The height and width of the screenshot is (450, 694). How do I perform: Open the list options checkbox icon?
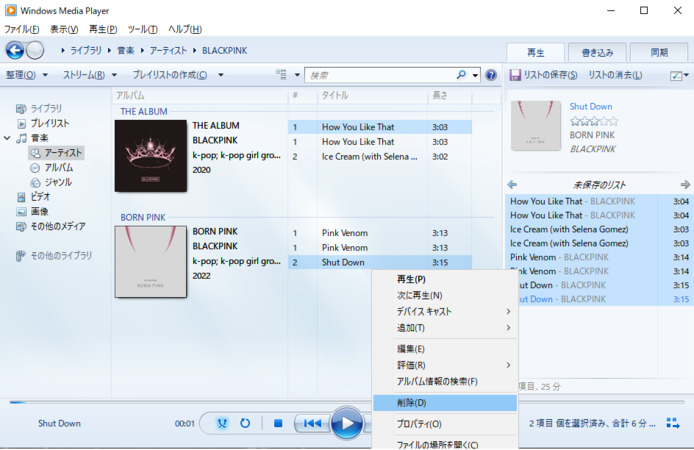coord(676,76)
